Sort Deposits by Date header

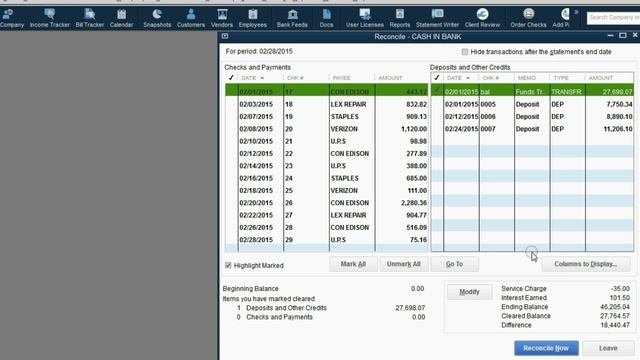tap(461, 78)
